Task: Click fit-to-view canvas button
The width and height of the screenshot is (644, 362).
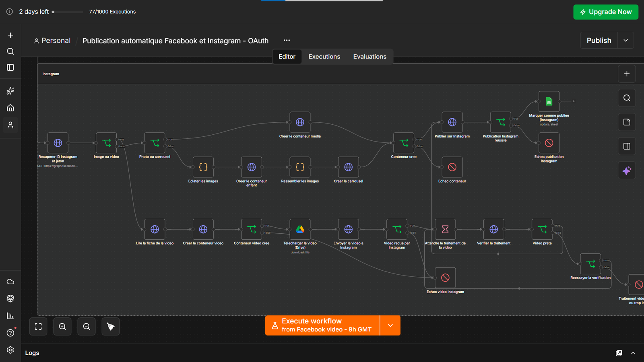Action: click(x=38, y=327)
